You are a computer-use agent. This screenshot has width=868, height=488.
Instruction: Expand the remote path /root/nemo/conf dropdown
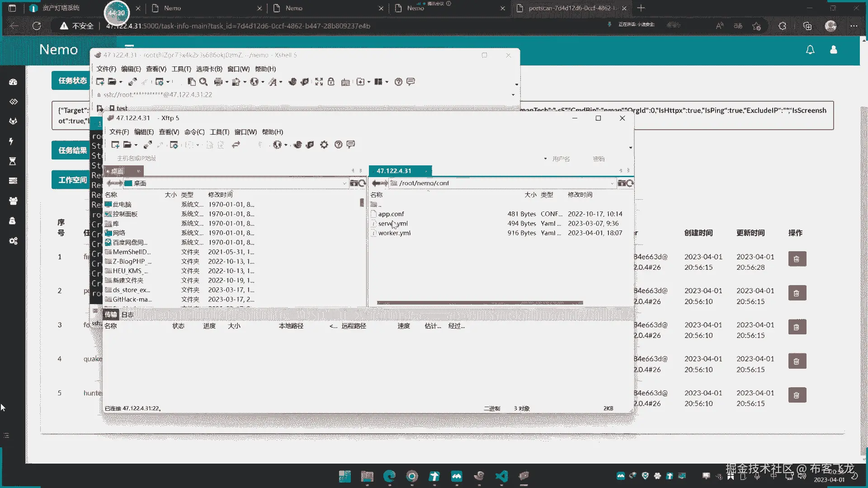pos(612,183)
